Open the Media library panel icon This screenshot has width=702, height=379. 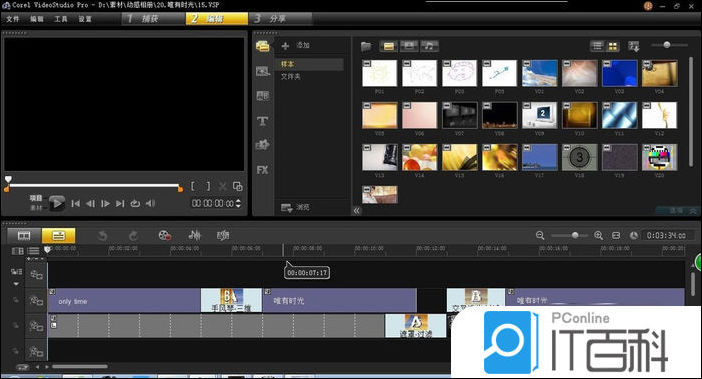coord(263,46)
